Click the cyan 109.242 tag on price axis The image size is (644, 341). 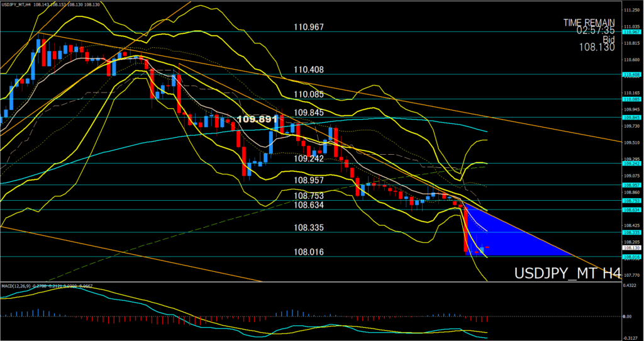pyautogui.click(x=631, y=163)
